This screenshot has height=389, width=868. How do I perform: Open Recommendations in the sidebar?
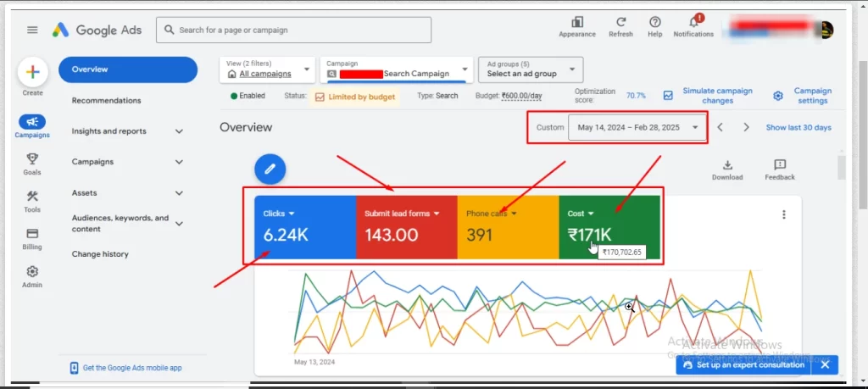point(106,101)
